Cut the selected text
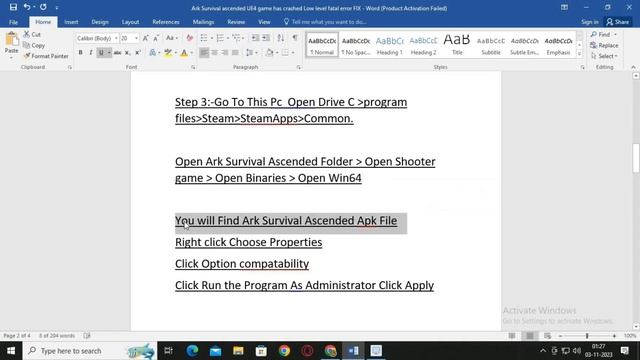Image resolution: width=640 pixels, height=360 pixels. [x=32, y=35]
